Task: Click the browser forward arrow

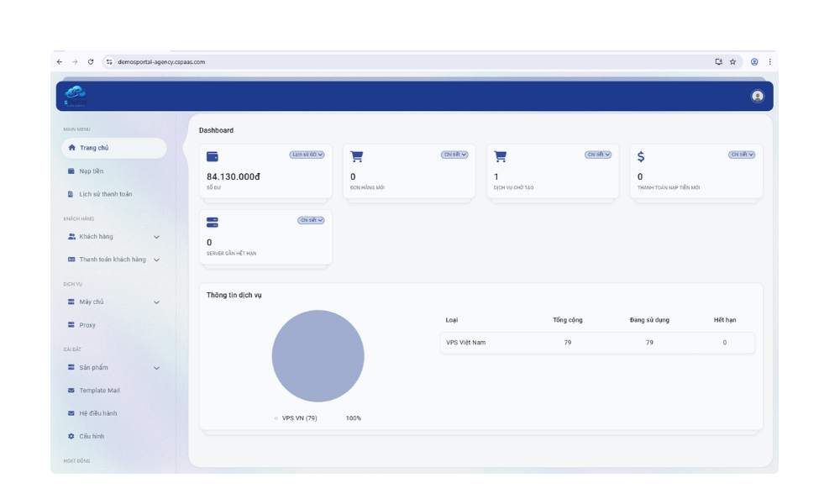Action: coord(75,61)
